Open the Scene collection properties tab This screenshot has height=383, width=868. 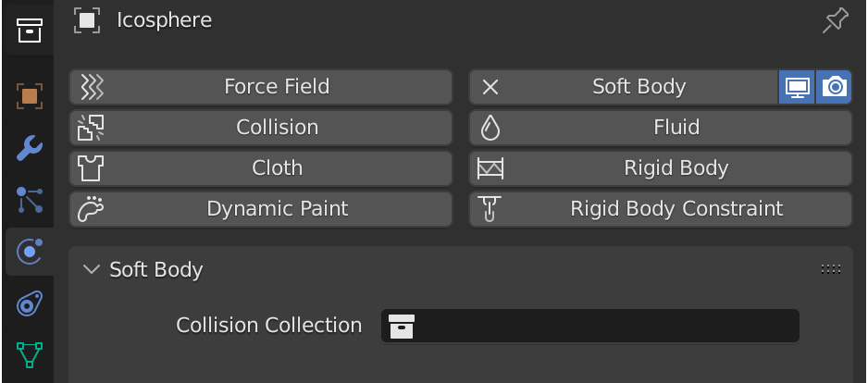click(29, 31)
